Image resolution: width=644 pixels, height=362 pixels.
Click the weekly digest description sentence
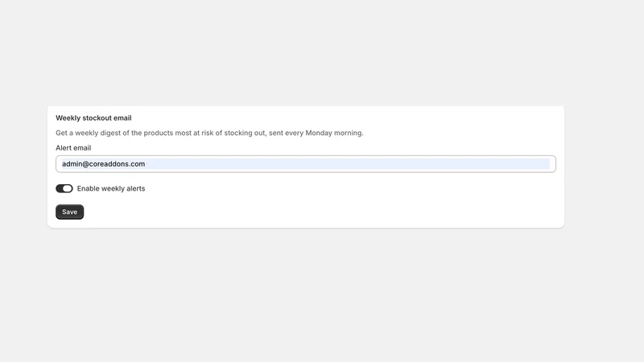(x=209, y=133)
